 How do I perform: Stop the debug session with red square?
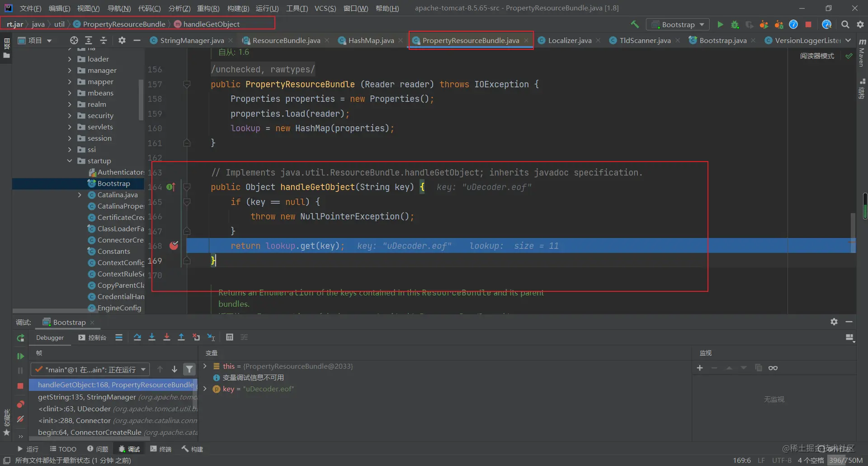coord(20,386)
